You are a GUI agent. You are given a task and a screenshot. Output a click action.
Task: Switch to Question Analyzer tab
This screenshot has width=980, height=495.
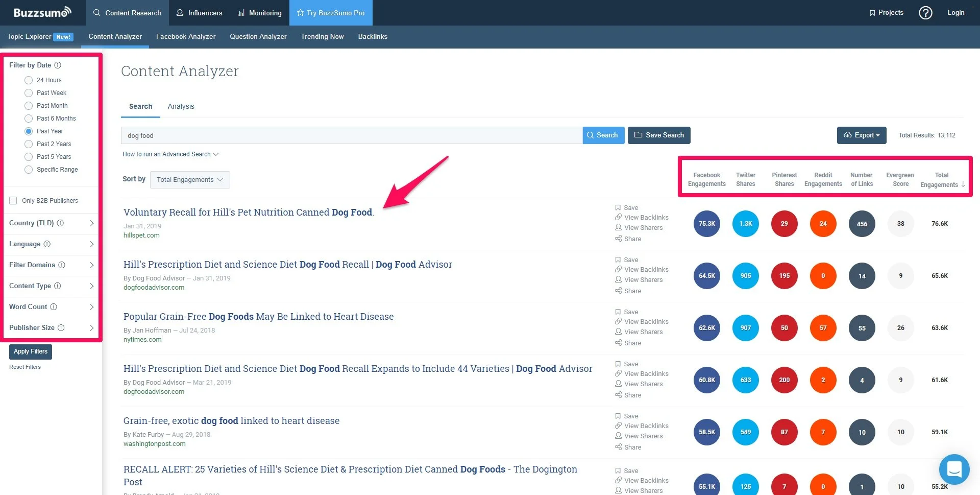coord(258,37)
